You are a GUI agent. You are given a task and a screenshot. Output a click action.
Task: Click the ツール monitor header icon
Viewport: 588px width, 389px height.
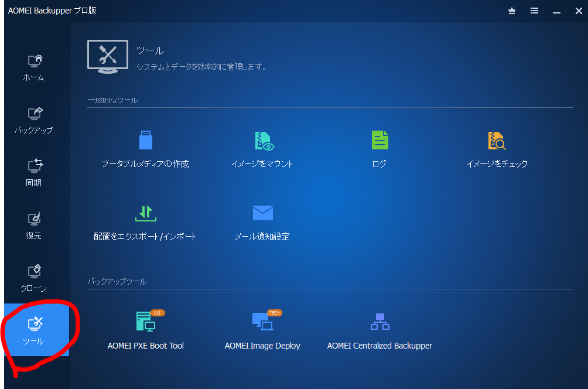108,57
